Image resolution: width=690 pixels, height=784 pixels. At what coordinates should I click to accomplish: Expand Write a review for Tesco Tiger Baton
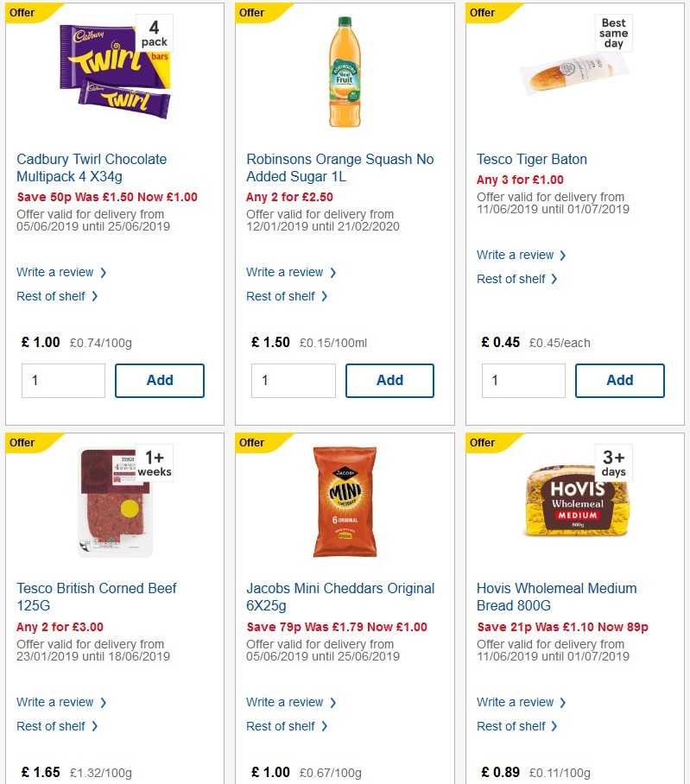pos(516,255)
